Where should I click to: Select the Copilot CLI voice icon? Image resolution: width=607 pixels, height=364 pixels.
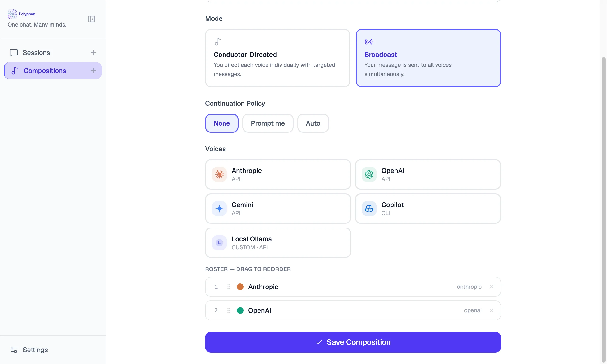point(369,209)
